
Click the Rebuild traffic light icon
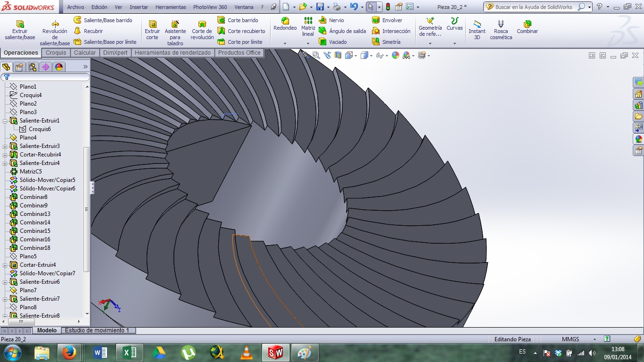pos(388,7)
